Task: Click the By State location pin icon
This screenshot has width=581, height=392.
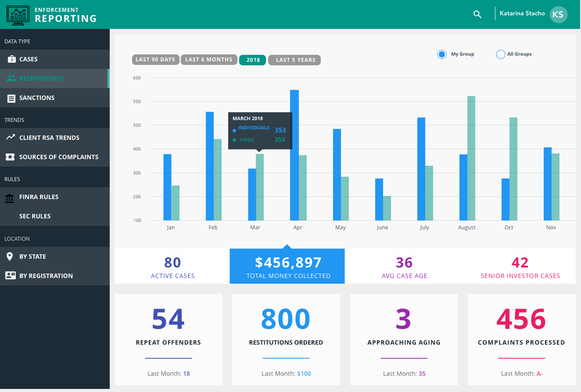Action: click(10, 257)
